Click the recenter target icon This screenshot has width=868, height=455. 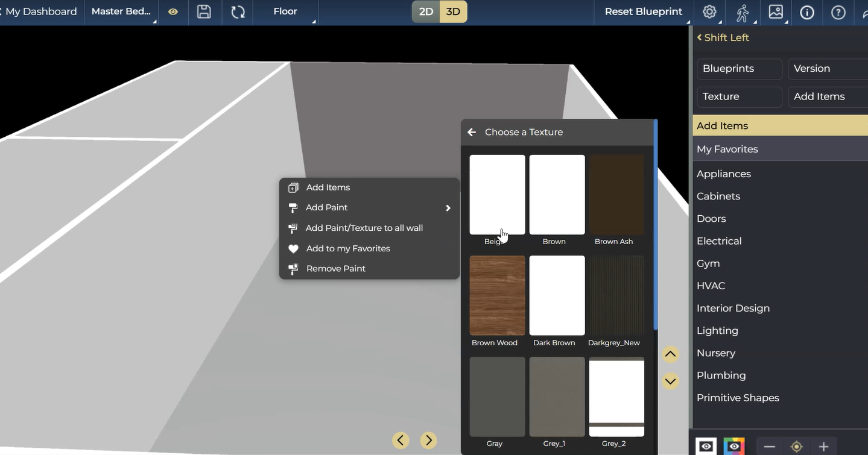click(x=796, y=447)
